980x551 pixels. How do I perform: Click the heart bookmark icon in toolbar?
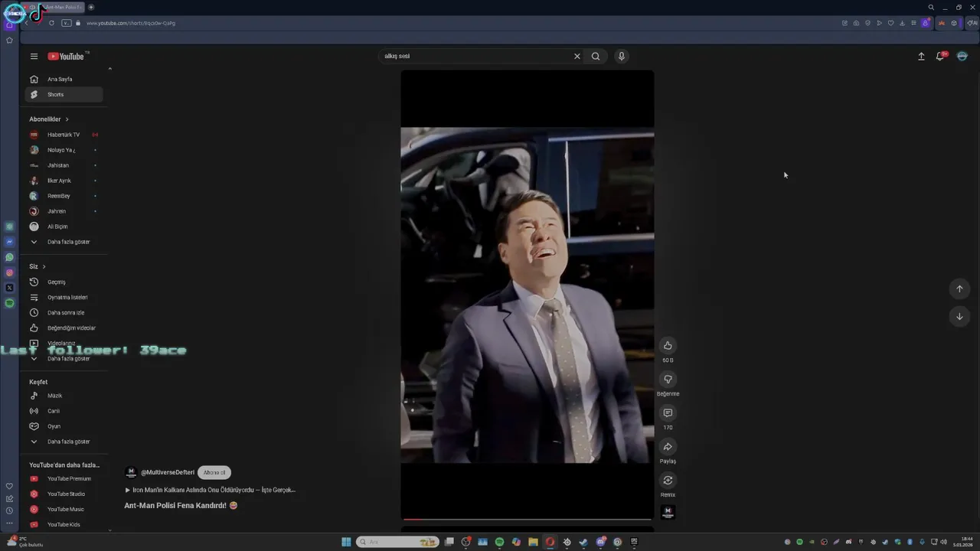click(890, 23)
